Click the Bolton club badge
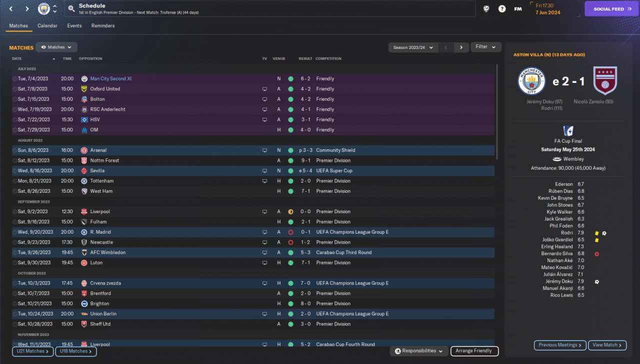 click(x=84, y=99)
